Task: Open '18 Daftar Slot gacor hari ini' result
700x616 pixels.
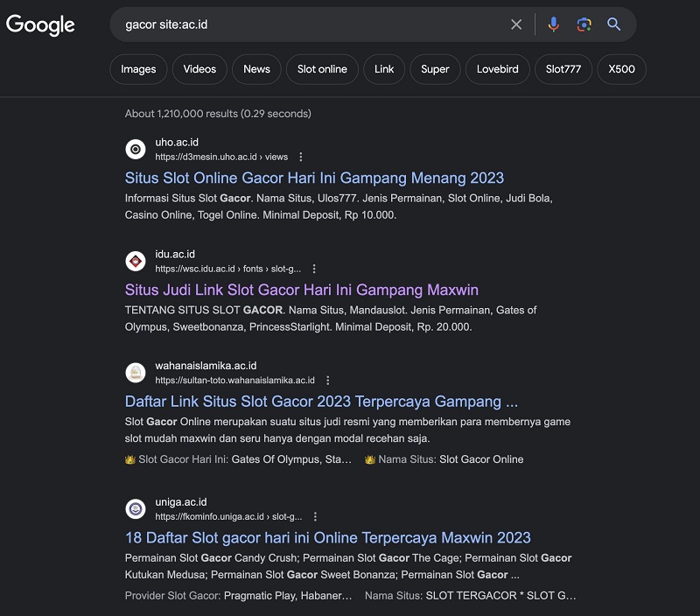Action: pos(327,538)
